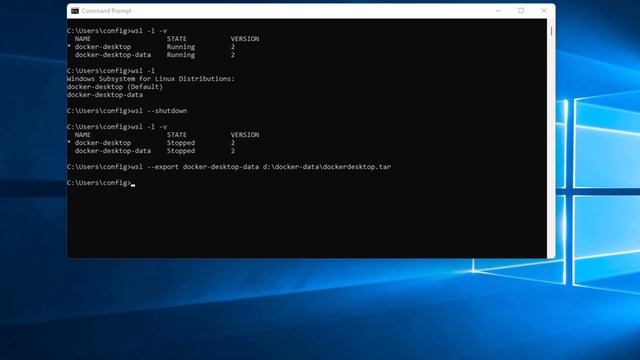Click docker-desktop-data under the distributions list
The width and height of the screenshot is (640, 360).
click(105, 95)
